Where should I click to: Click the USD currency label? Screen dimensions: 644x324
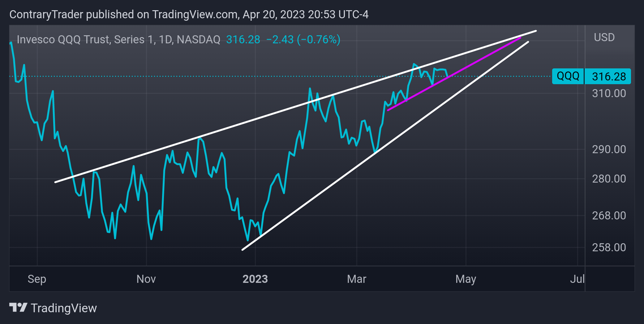pos(604,37)
